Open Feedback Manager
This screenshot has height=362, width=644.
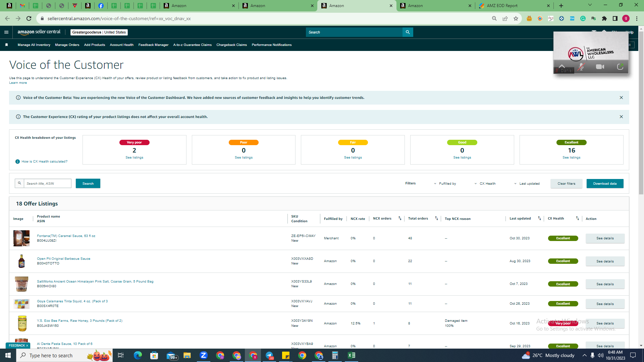pyautogui.click(x=153, y=45)
